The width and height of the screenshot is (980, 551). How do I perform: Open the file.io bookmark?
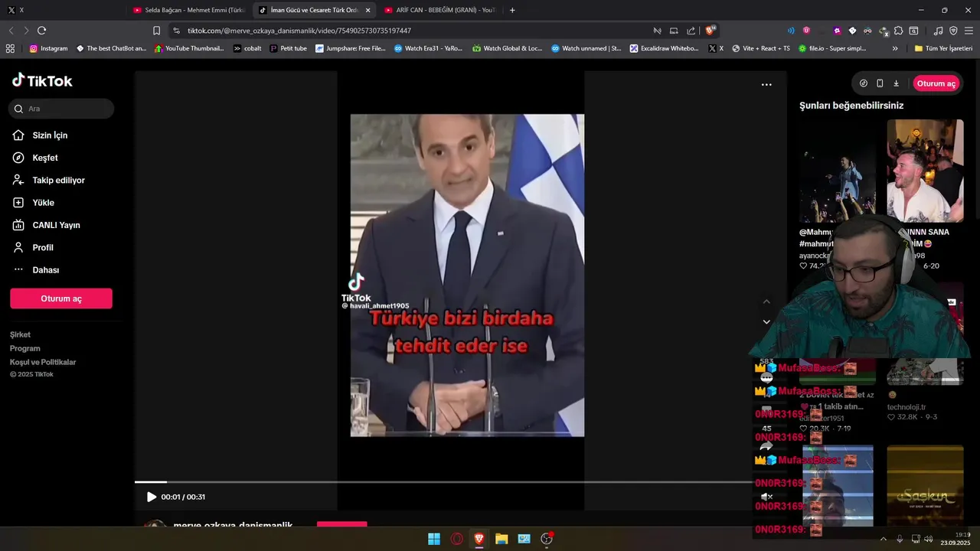[832, 48]
